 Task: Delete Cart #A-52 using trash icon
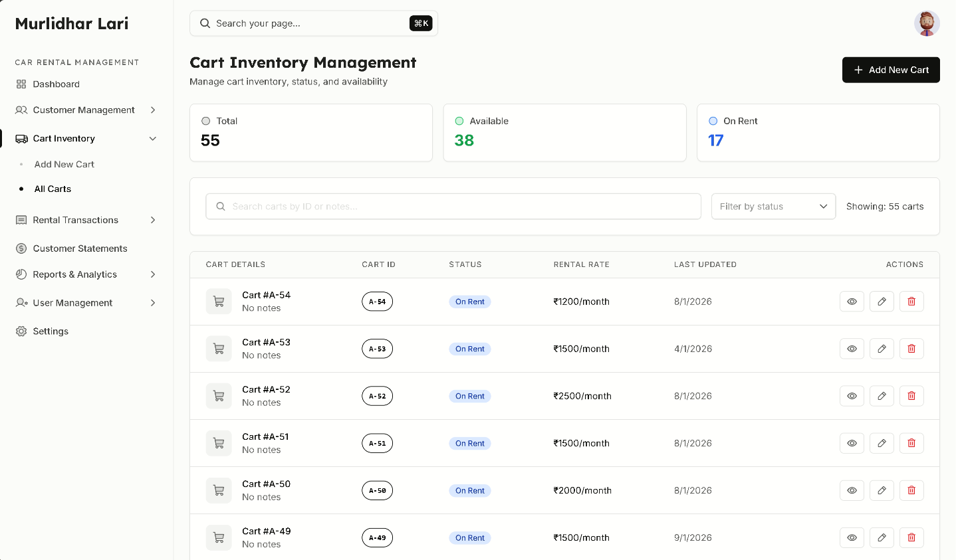[911, 396]
